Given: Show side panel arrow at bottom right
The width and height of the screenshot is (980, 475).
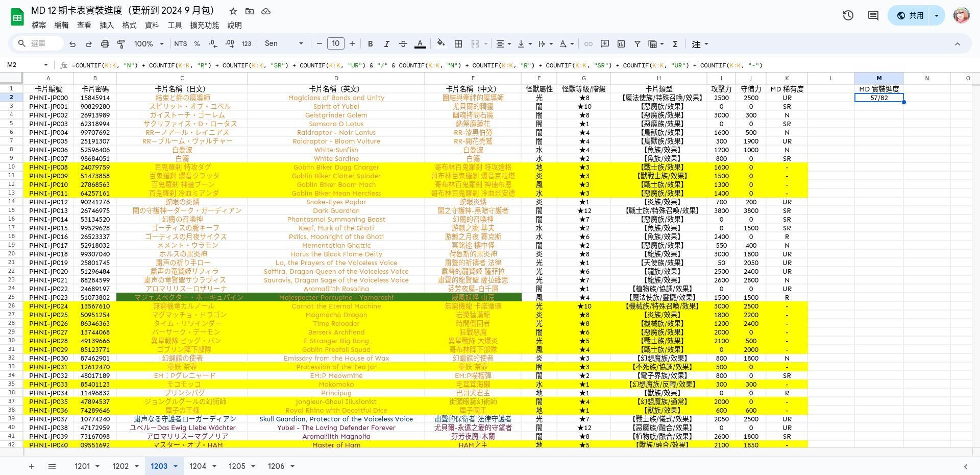Looking at the screenshot, I should point(966,466).
